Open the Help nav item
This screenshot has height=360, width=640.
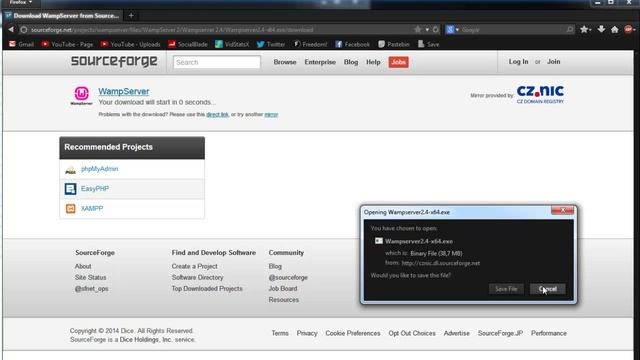(373, 62)
